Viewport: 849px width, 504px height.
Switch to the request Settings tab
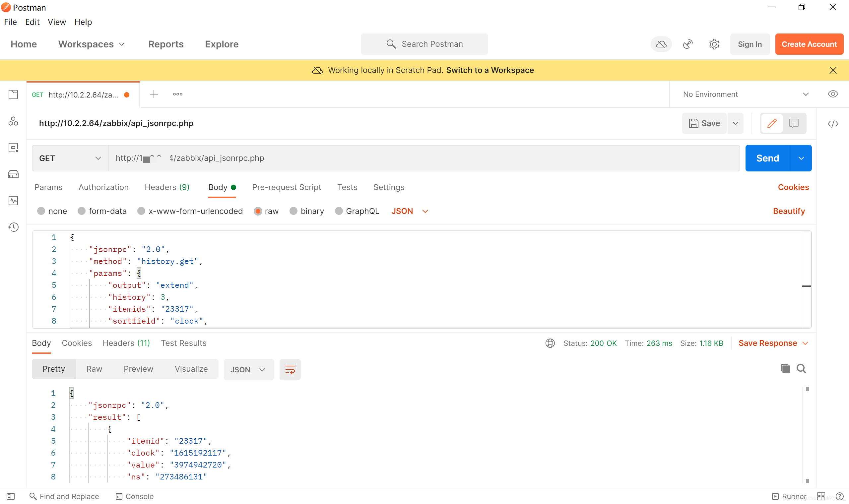[x=389, y=187]
